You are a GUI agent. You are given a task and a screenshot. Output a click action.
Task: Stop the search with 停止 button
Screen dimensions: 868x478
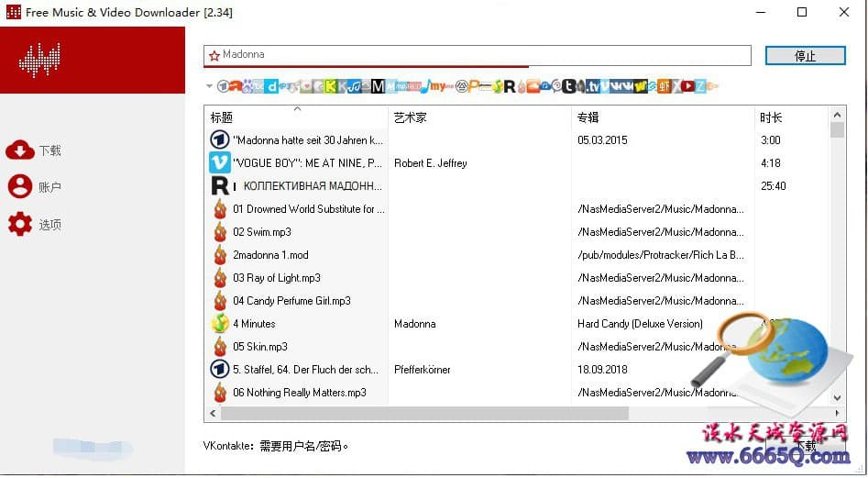(806, 55)
